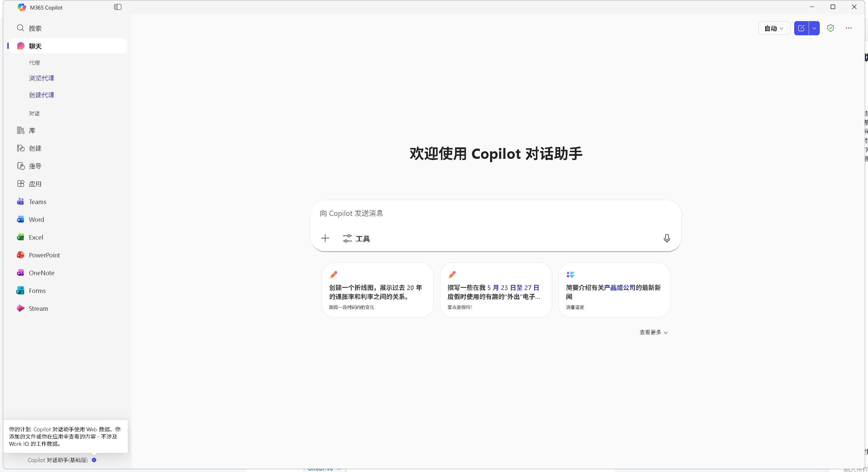Click the 创建代理 link
This screenshot has width=868, height=472.
tap(42, 95)
